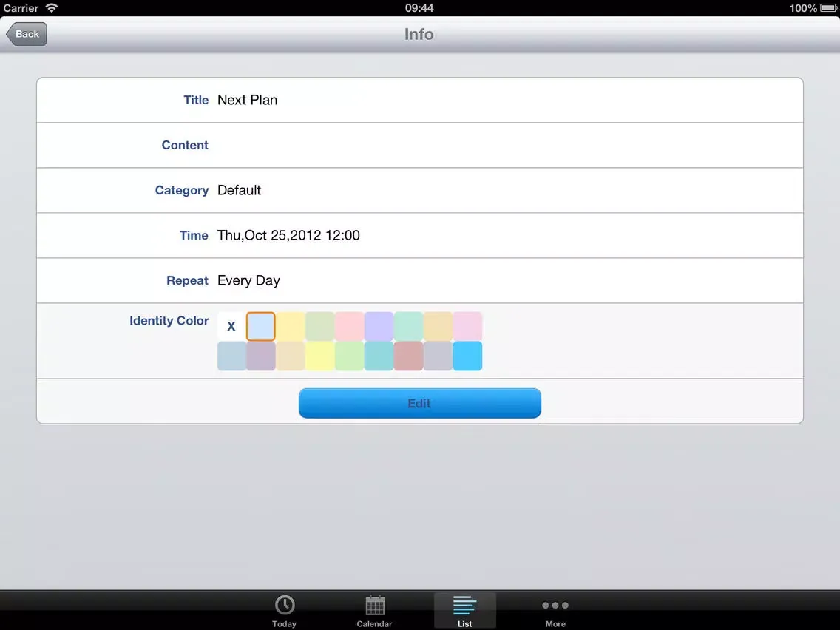This screenshot has height=630, width=840.
Task: Pick the light pink swatch in top row
Action: point(349,326)
